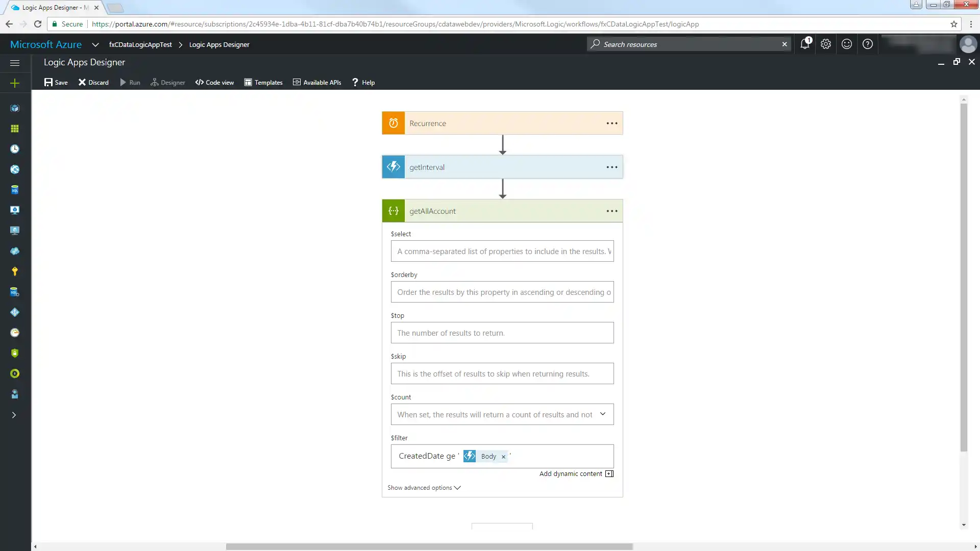Open Templates from the designer toolbar

(x=263, y=82)
